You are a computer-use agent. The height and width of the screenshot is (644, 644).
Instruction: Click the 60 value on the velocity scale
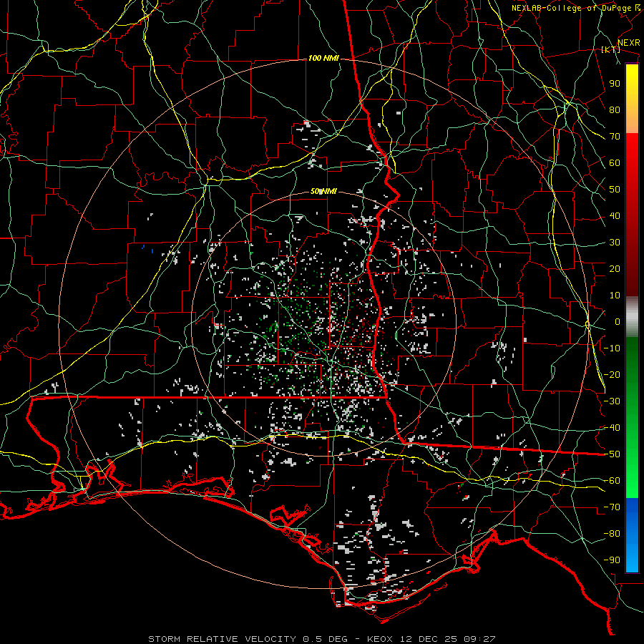tap(615, 163)
